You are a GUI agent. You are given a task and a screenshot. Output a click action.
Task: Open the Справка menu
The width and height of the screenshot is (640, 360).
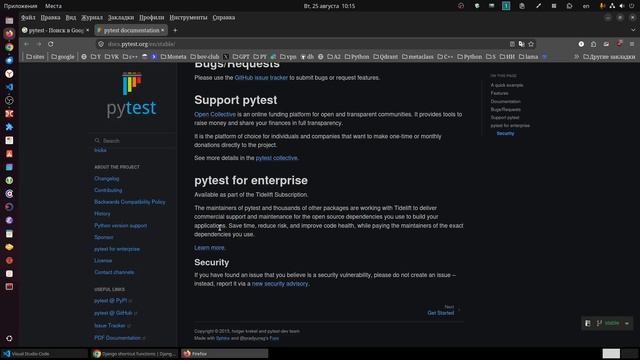224,18
